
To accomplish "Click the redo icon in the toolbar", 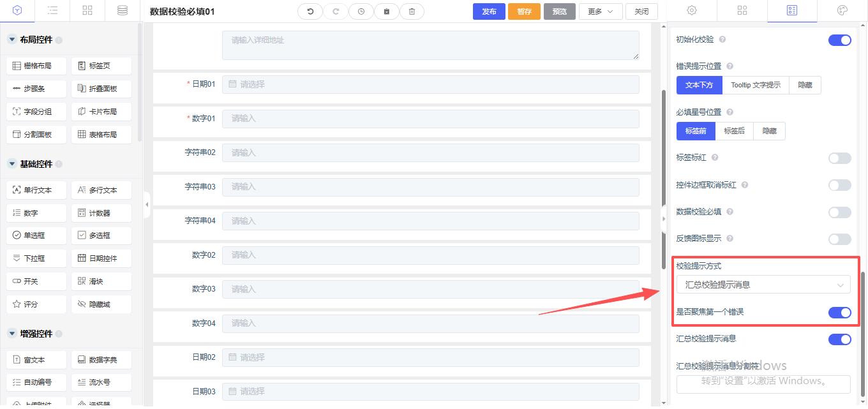I will 336,11.
